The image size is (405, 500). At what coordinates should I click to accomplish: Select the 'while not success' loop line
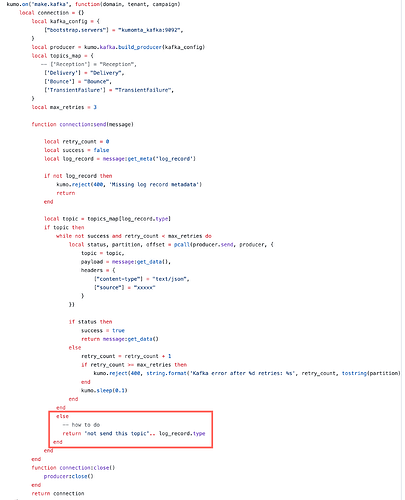coord(134,236)
